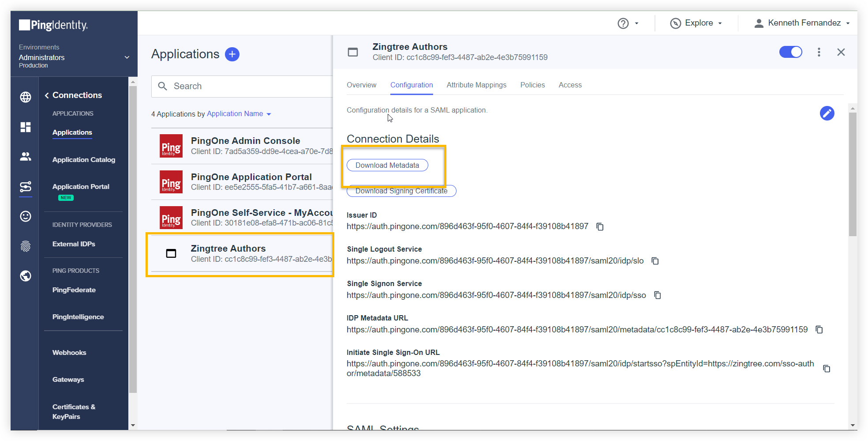Click the Zingtree Authors window icon in list
This screenshot has height=441, width=868.
pyautogui.click(x=171, y=253)
